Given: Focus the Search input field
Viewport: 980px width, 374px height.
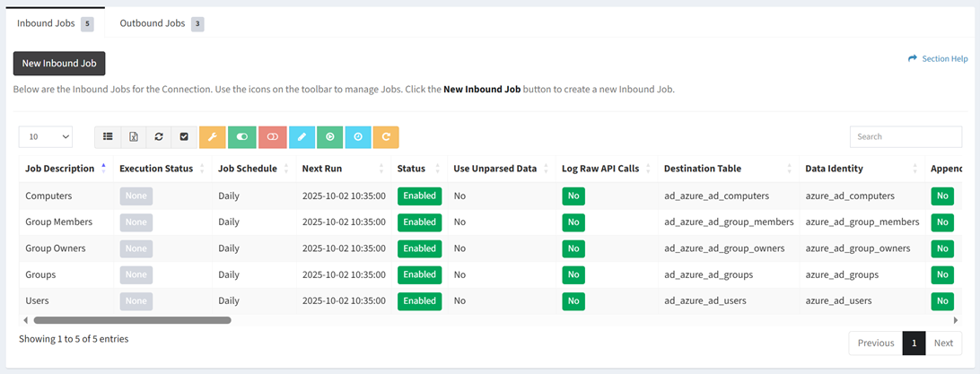Looking at the screenshot, I should (x=905, y=137).
